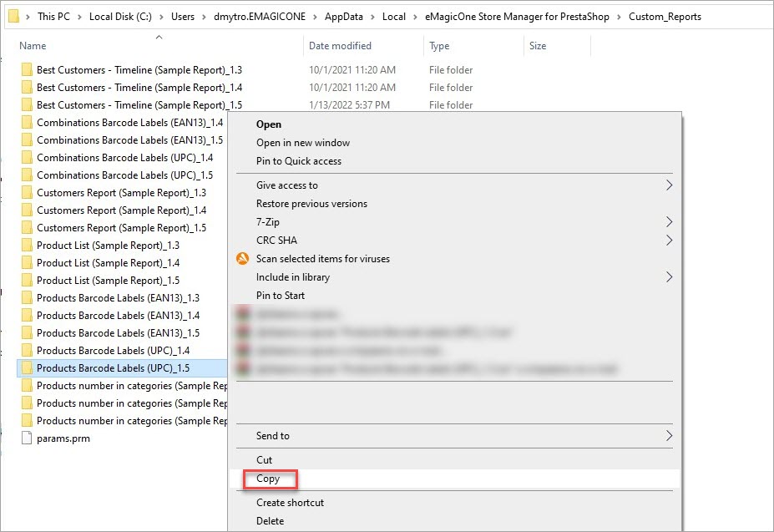Navigate to Local breadcrumb

394,17
